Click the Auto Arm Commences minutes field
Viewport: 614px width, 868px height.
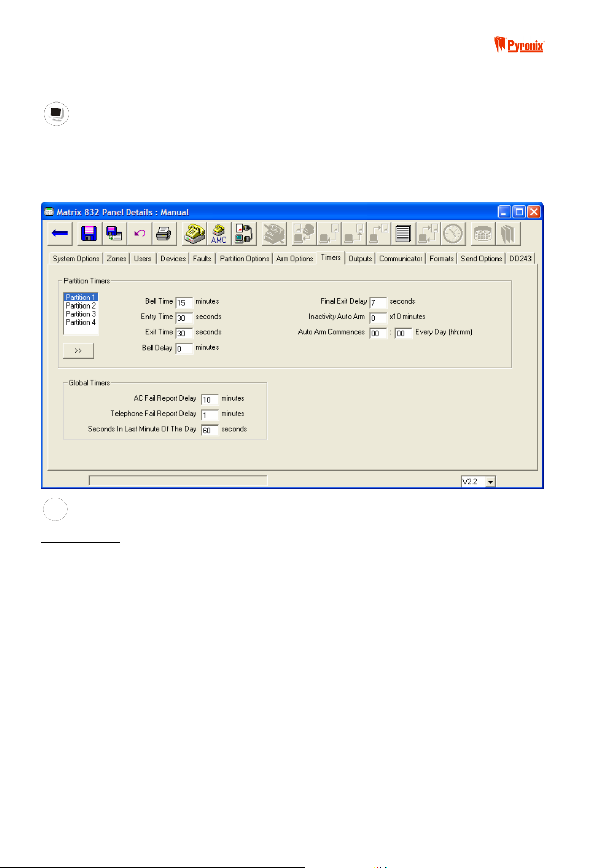(x=404, y=333)
